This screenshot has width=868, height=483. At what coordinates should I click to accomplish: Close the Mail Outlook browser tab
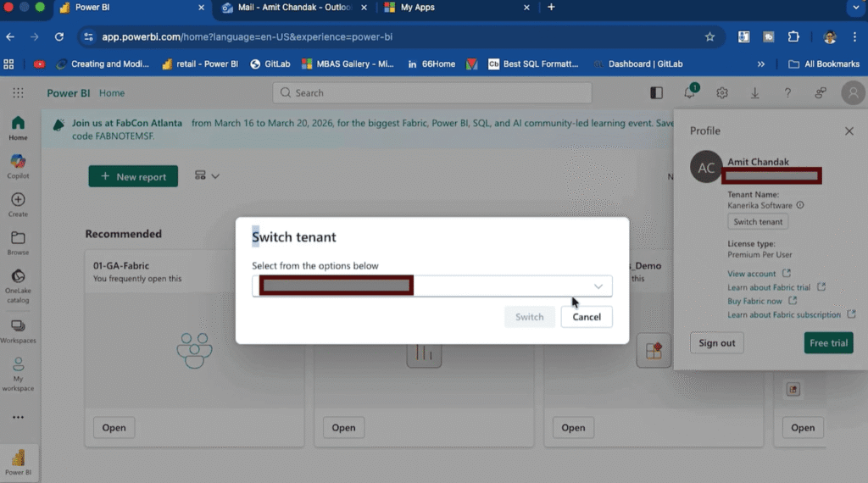pos(364,8)
